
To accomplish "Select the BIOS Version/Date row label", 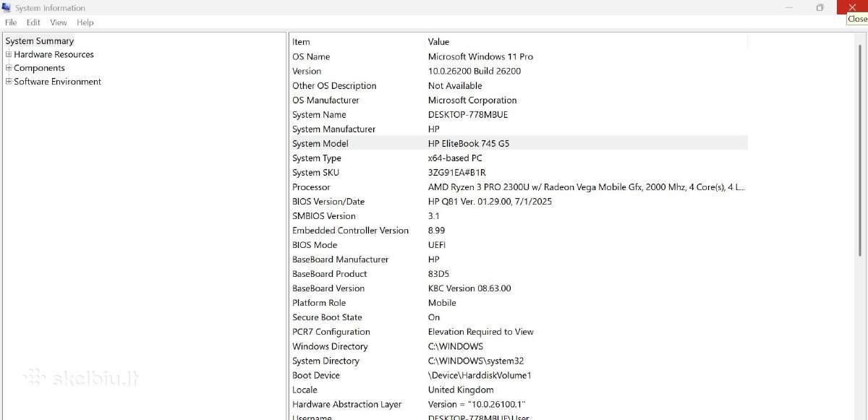I will (328, 201).
